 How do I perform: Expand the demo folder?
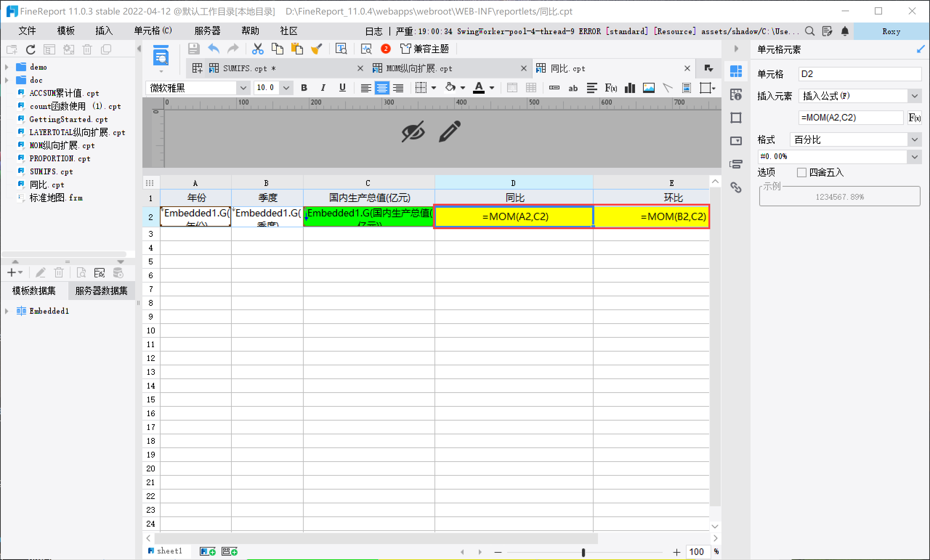(7, 67)
